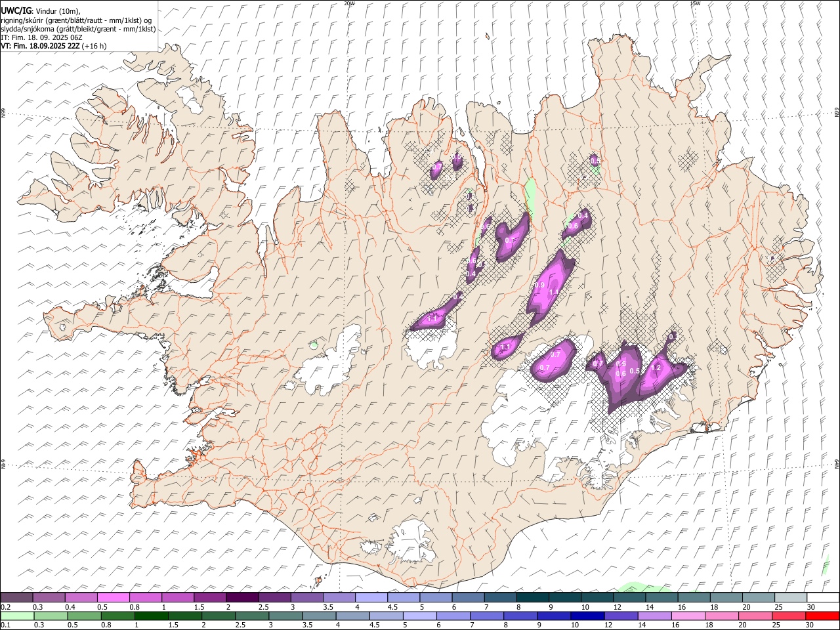The width and height of the screenshot is (840, 630).
Task: Click the 0.2 label on top legend row
Action: [5, 607]
